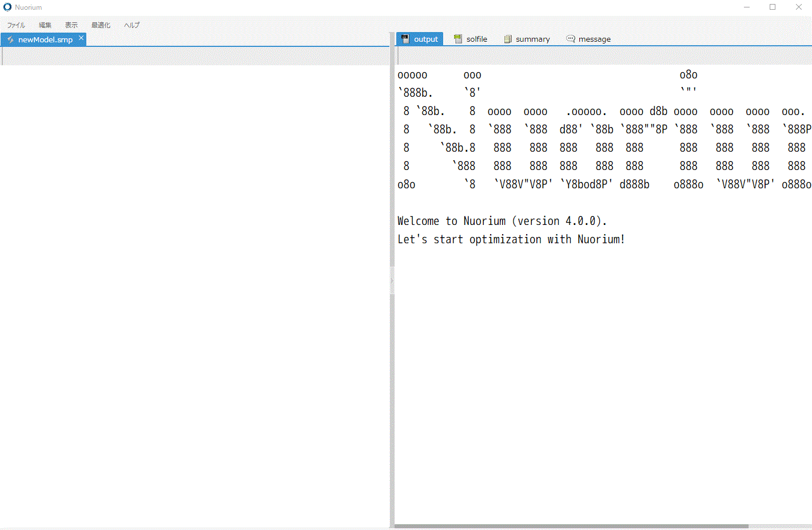The width and height of the screenshot is (812, 530).
Task: Open the 表示 menu
Action: click(71, 25)
